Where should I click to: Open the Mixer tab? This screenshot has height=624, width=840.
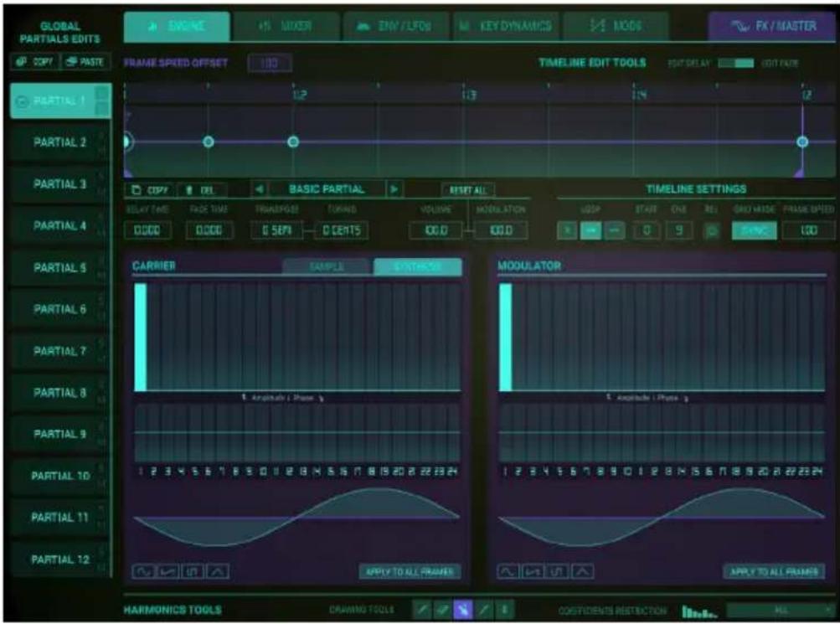click(286, 26)
